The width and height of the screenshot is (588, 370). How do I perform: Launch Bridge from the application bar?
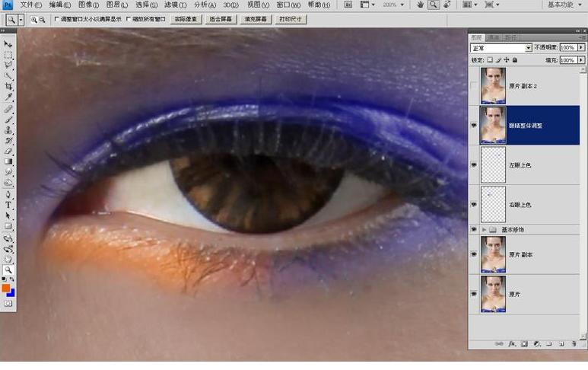[348, 5]
